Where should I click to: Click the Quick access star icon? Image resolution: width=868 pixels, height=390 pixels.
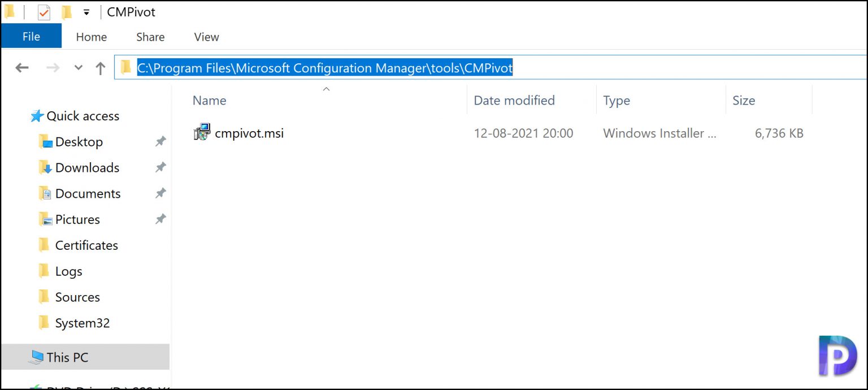[37, 116]
